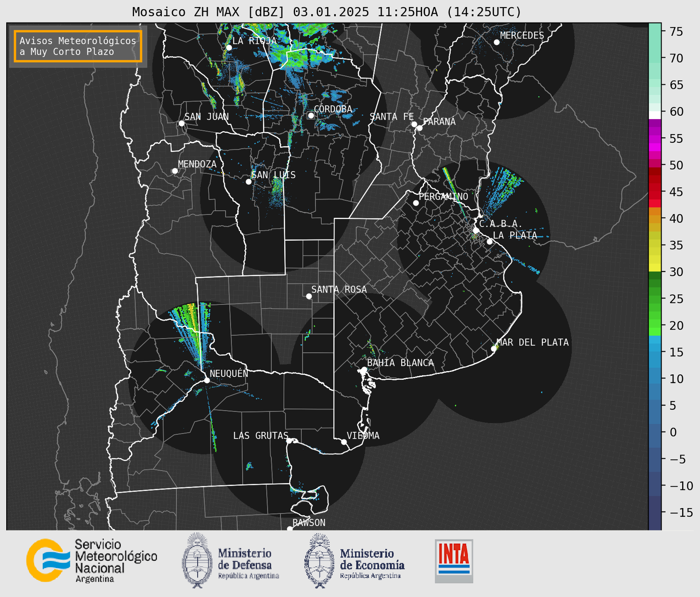The image size is (700, 597).
Task: Click the Córdoba city marker
Action: [x=311, y=115]
